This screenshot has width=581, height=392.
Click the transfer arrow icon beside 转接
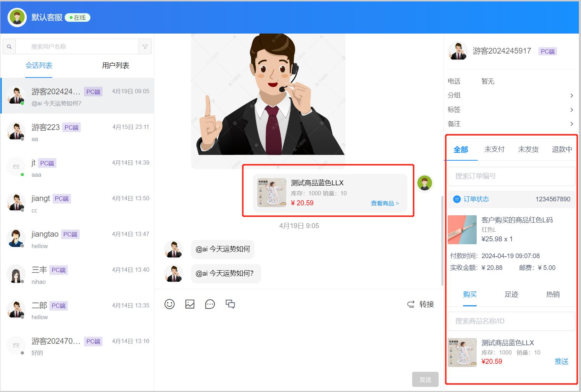411,304
